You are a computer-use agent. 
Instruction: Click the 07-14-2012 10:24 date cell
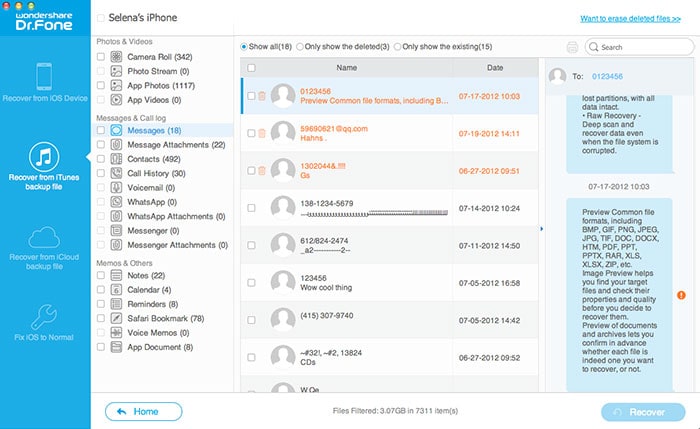[x=489, y=208]
